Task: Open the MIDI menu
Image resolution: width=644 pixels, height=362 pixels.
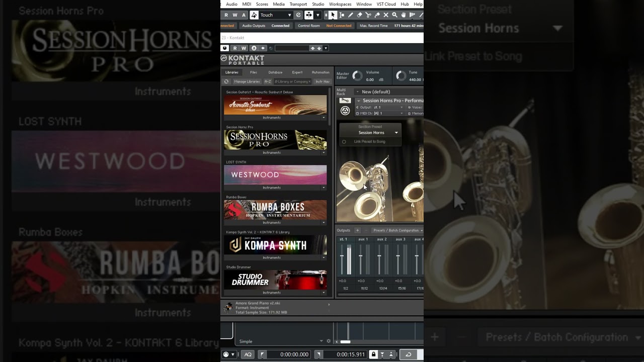Action: click(x=247, y=4)
